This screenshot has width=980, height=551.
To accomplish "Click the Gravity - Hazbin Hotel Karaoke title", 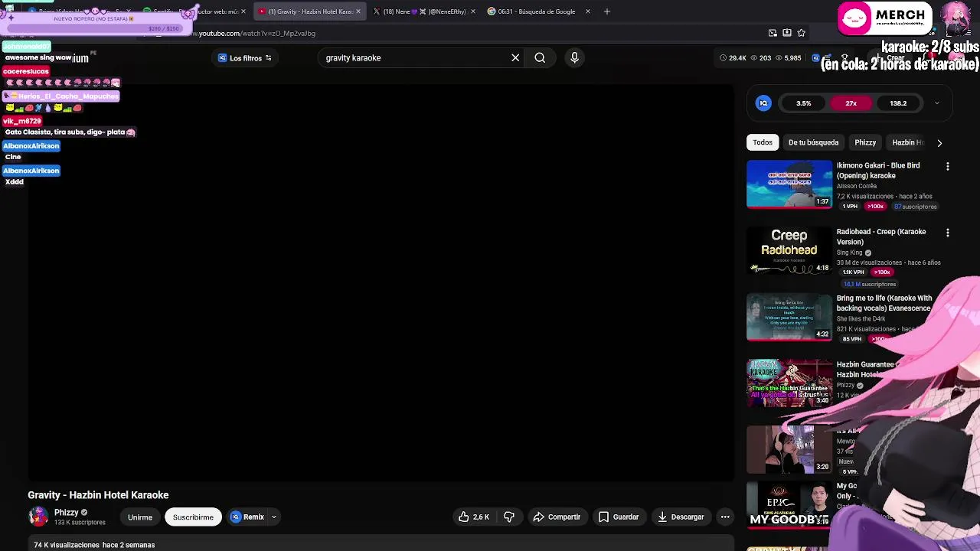I will 98,495.
